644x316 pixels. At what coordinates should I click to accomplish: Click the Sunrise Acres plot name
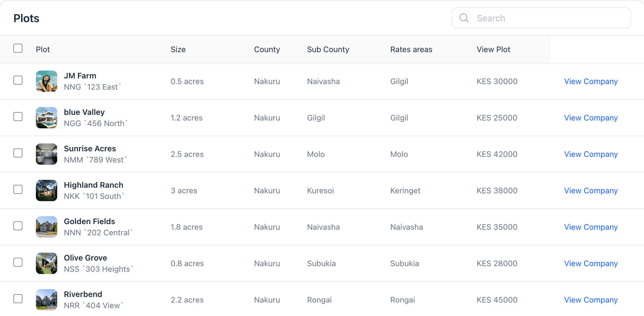(x=90, y=148)
